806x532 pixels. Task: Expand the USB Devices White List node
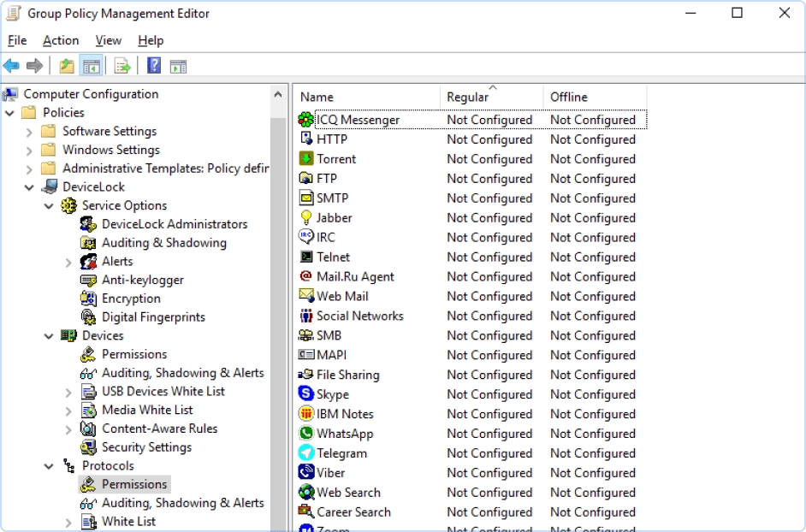[x=68, y=392]
